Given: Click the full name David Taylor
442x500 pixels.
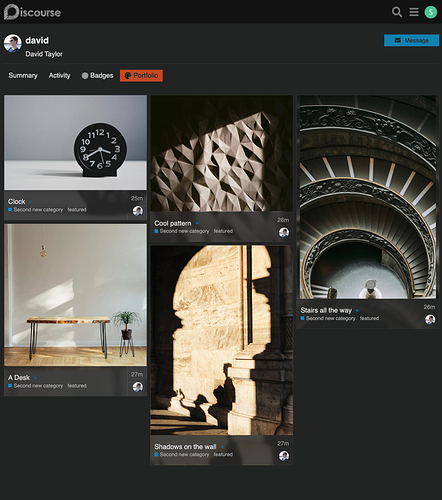Looking at the screenshot, I should [44, 54].
